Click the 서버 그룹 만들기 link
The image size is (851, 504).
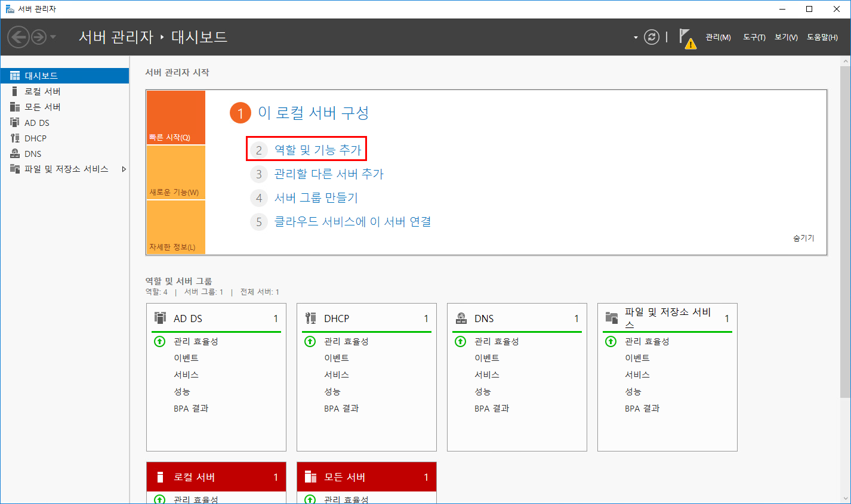(x=316, y=197)
